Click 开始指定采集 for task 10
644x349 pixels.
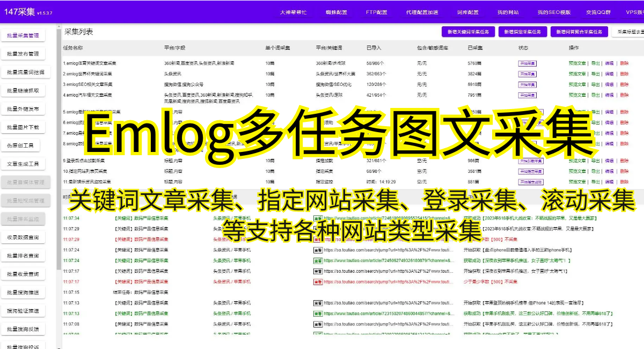[531, 171]
